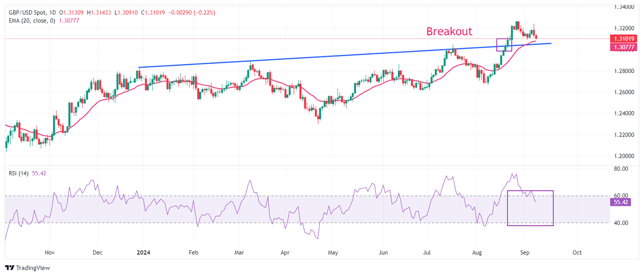Viewport: 644px width, 276px height.
Task: Click the Breakout text annotation
Action: (x=449, y=31)
